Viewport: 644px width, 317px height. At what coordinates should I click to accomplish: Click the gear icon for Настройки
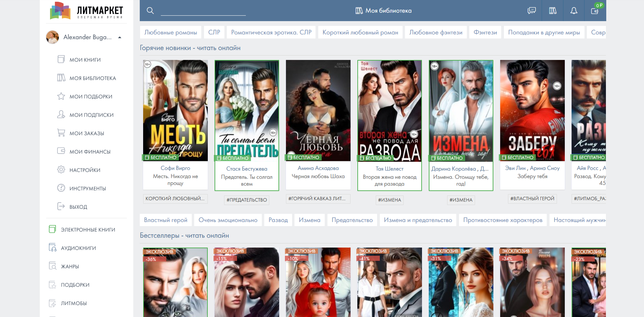(61, 170)
